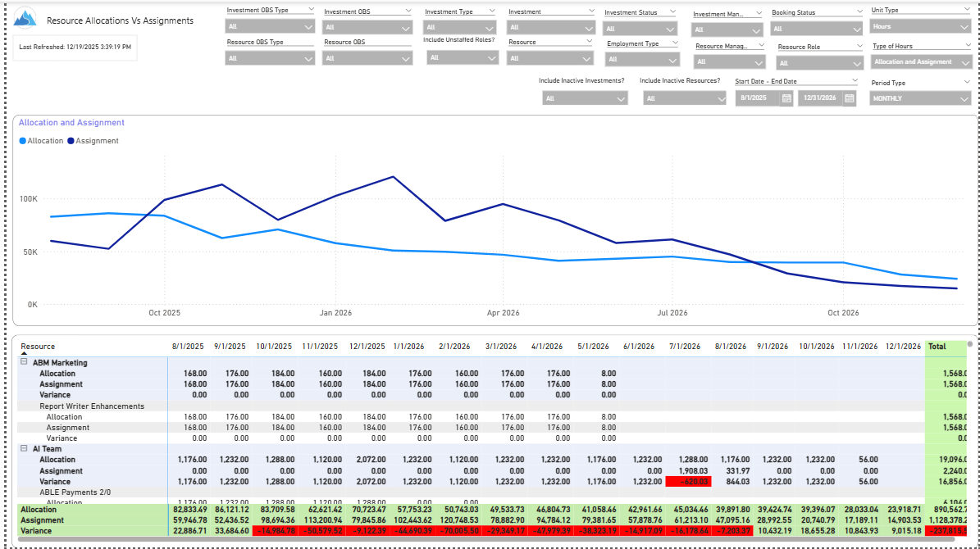Collapse the AI Team row group
The height and width of the screenshot is (549, 980).
24,449
